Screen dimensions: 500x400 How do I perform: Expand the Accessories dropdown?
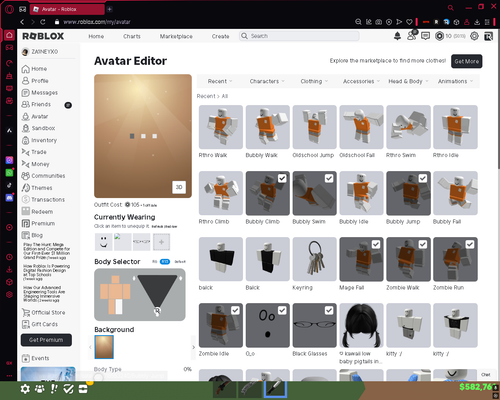click(361, 81)
